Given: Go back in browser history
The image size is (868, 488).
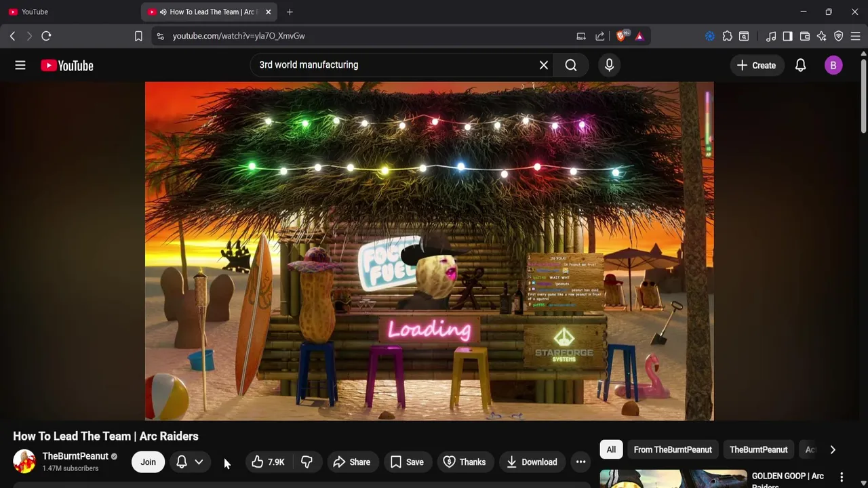Looking at the screenshot, I should (12, 36).
